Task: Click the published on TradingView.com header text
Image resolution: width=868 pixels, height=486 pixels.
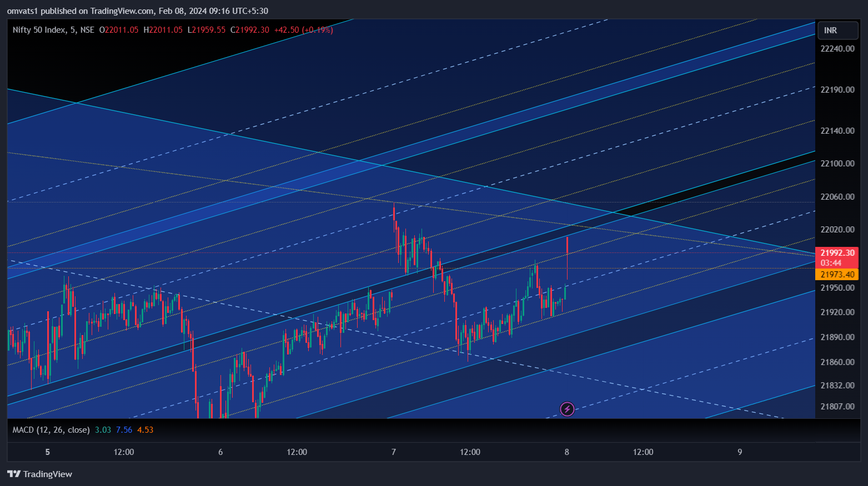Action: pyautogui.click(x=137, y=11)
